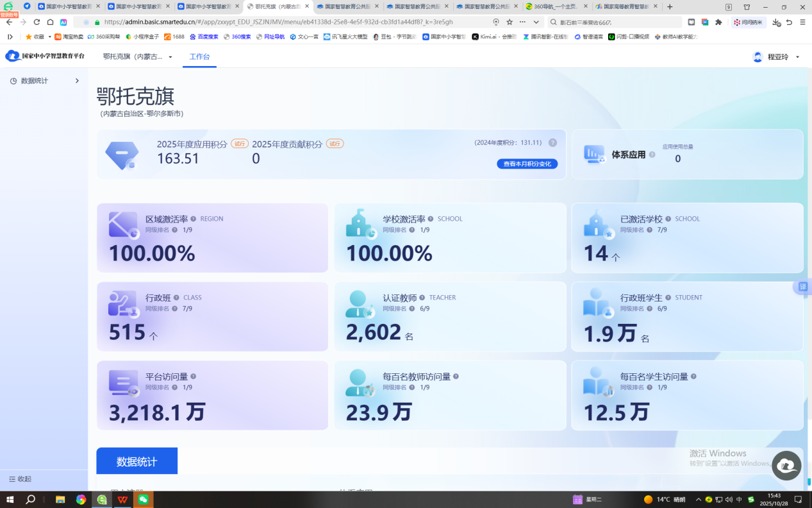Screen dimensions: 812x508
Task: Open the 程亚玲 account menu
Action: pos(777,56)
